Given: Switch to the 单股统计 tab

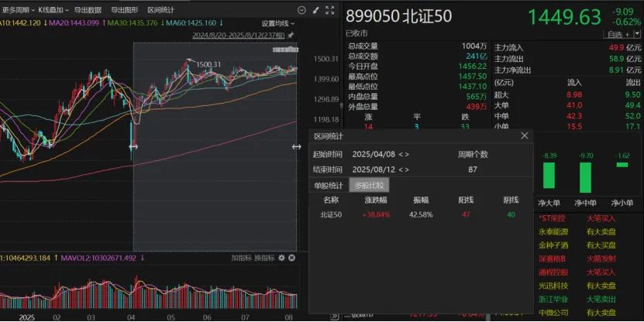Looking at the screenshot, I should coord(329,185).
